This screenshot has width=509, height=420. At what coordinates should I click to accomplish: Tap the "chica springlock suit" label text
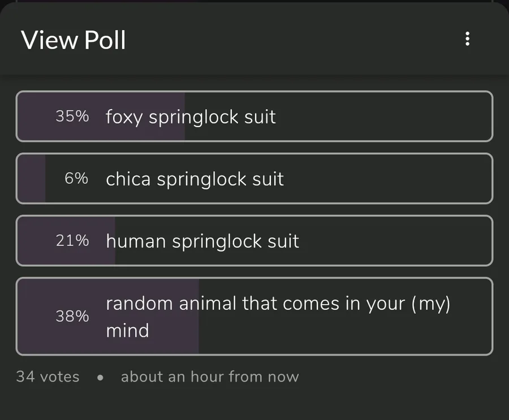click(x=195, y=179)
